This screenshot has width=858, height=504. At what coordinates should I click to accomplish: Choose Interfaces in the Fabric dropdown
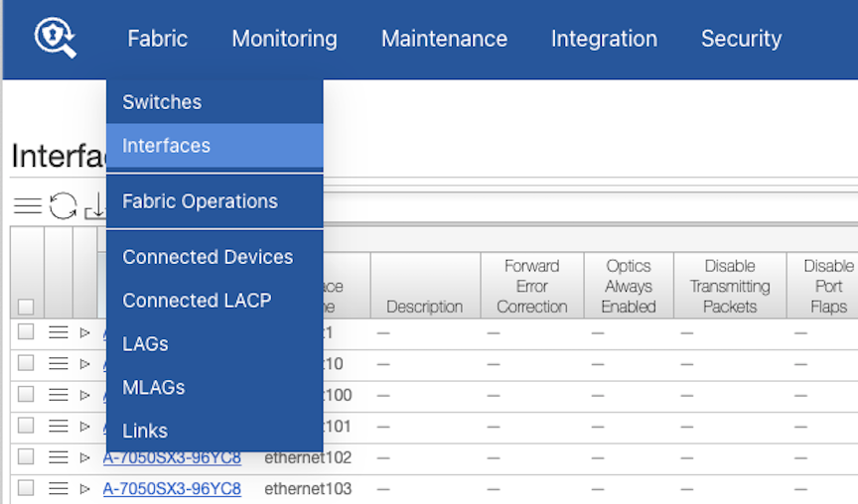(x=215, y=146)
